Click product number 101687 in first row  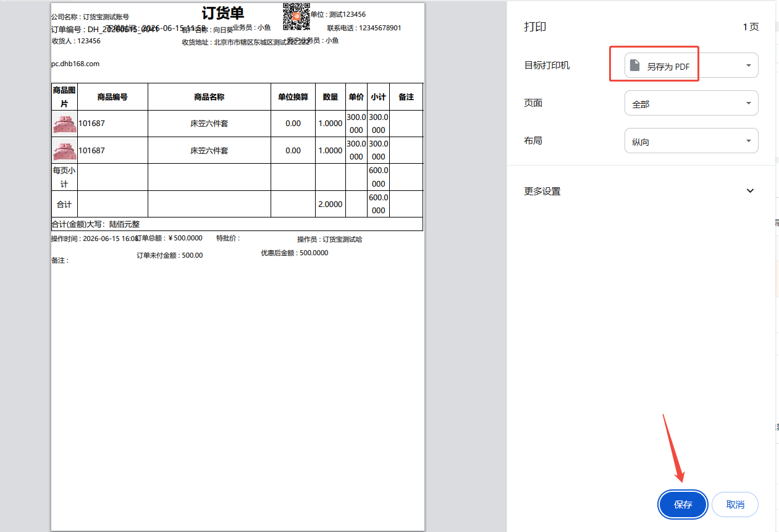pos(91,124)
